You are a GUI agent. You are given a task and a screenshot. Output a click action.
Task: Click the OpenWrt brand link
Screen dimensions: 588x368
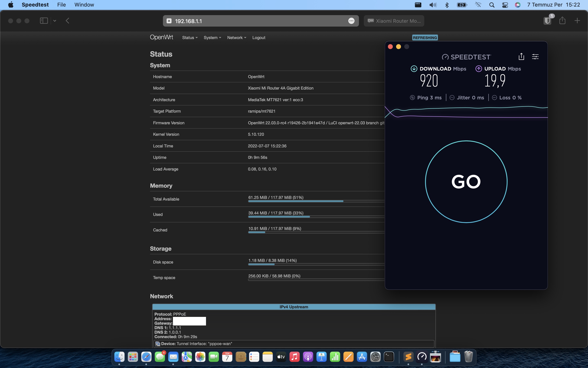point(161,37)
